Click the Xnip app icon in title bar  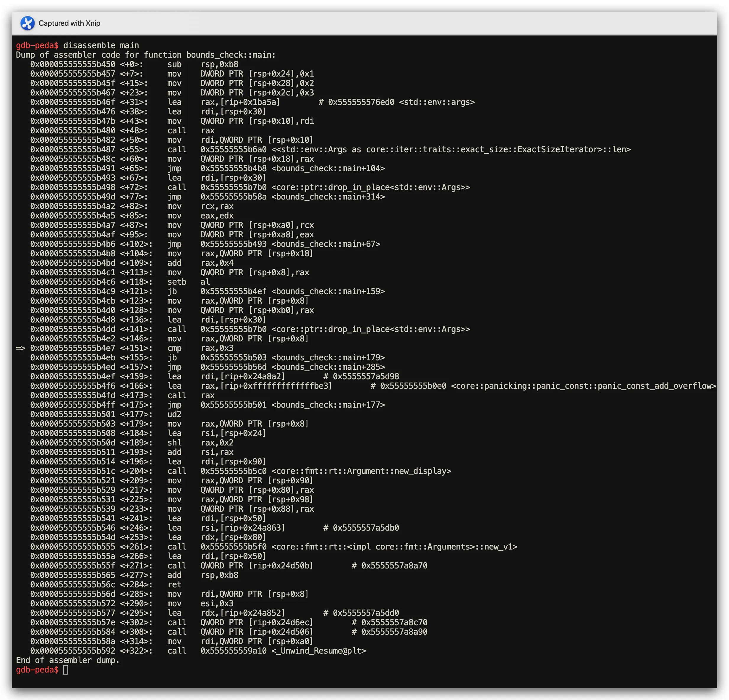27,23
